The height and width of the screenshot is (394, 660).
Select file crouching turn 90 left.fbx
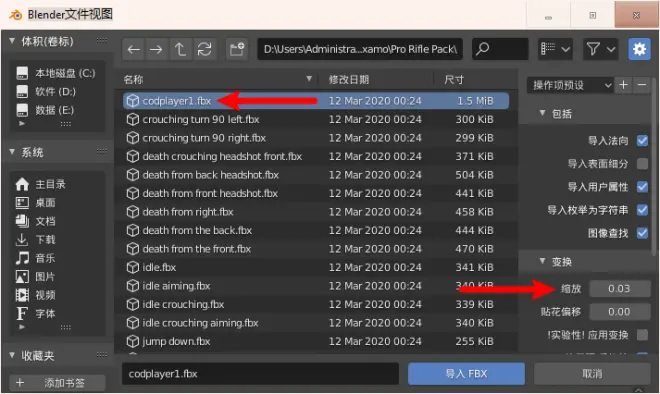click(316, 120)
